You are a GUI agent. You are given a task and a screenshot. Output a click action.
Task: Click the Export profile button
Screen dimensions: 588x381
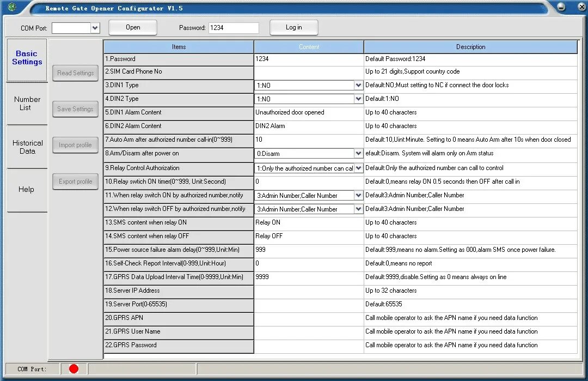75,182
